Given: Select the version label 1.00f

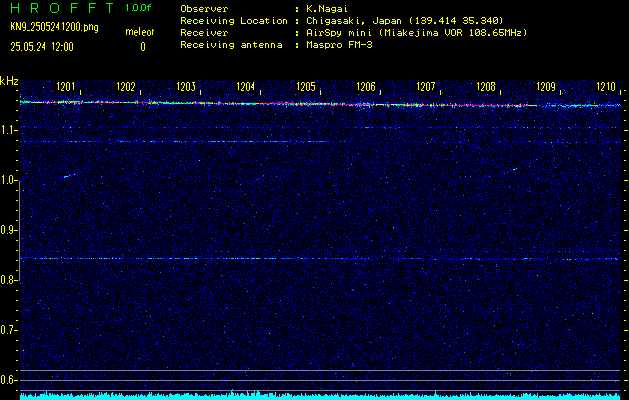Looking at the screenshot, I should click(138, 8).
